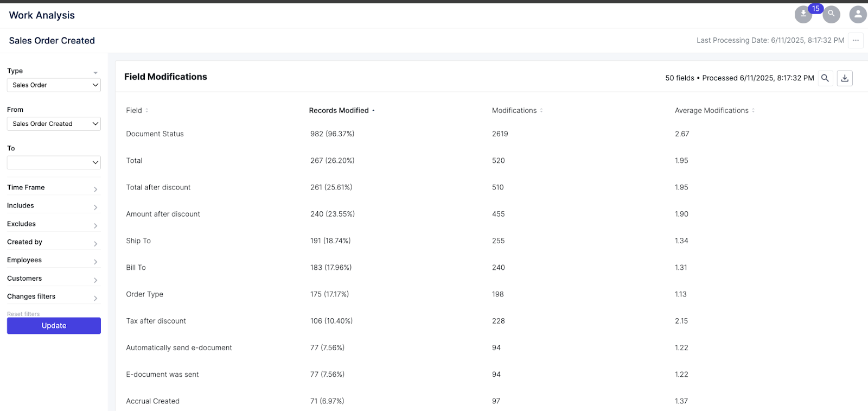Click the Sales Order Created page heading
Image resolution: width=868 pixels, height=411 pixels.
click(x=52, y=41)
